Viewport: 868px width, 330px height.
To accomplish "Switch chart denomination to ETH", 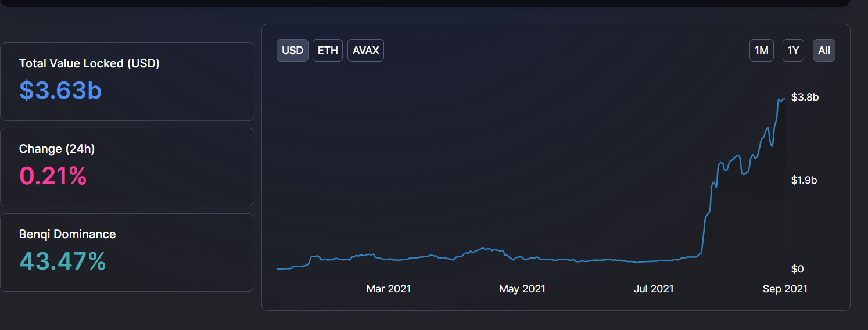I will point(328,51).
